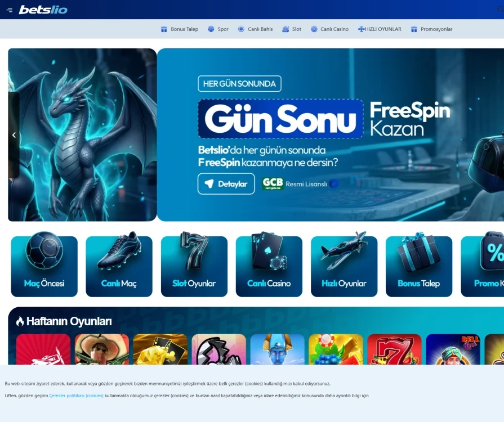Click the dragon banner image
Viewport: 504px width, 422px height.
tap(82, 135)
